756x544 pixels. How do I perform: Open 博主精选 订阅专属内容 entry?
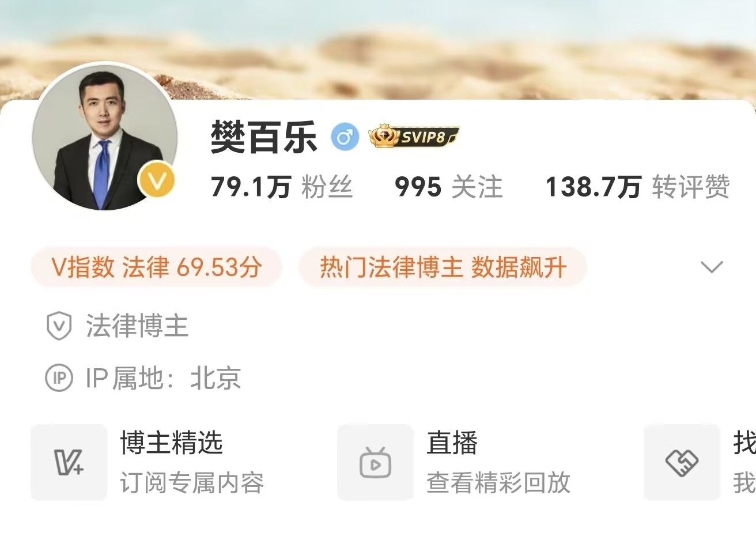(x=192, y=462)
